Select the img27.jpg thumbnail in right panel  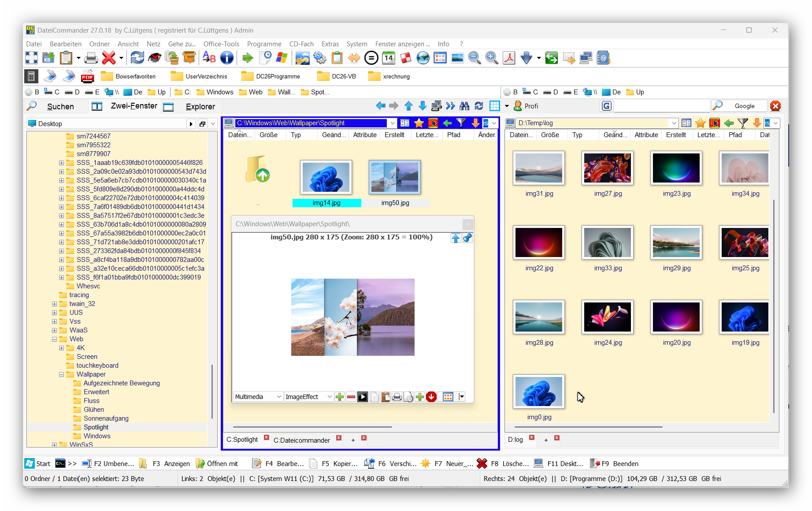tap(608, 168)
